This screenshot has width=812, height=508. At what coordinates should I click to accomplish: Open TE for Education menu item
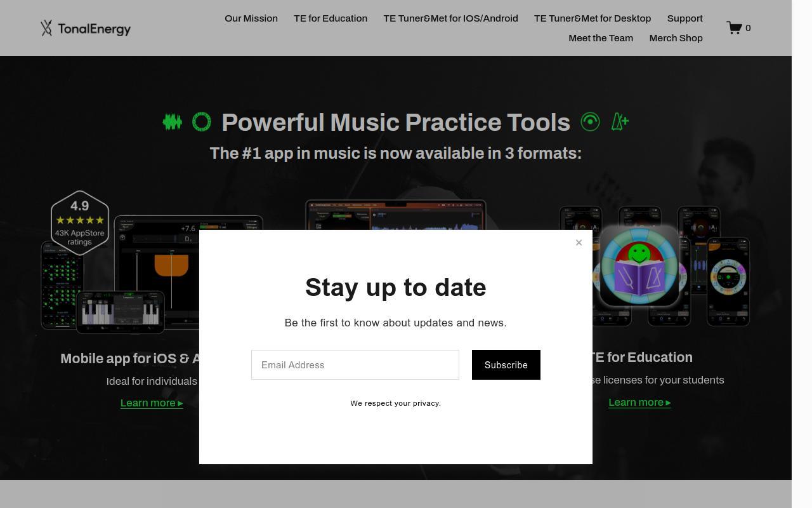point(331,18)
